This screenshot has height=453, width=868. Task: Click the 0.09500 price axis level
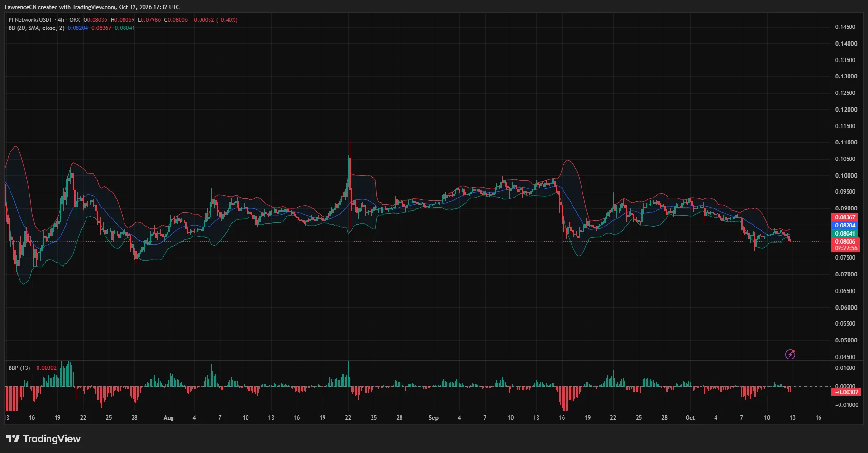click(x=846, y=192)
